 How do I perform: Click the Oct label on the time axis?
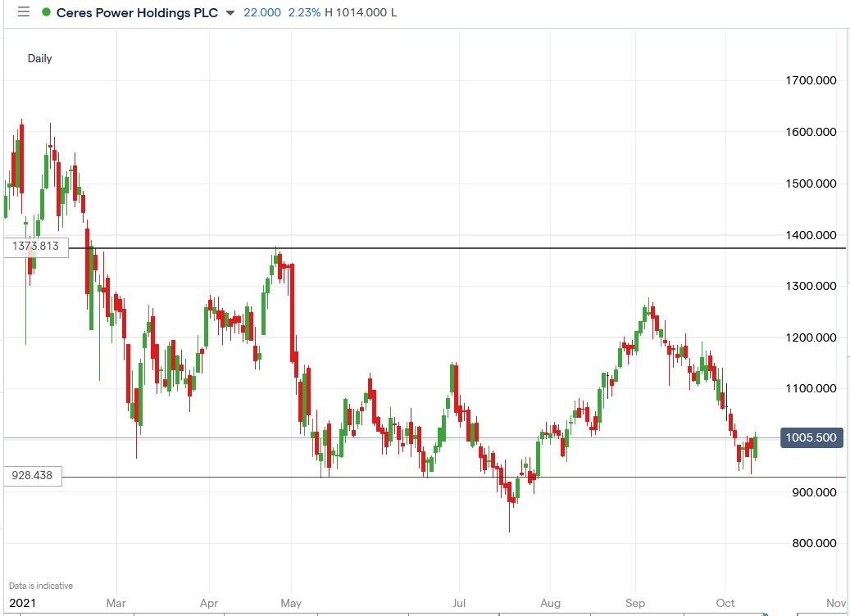click(x=725, y=602)
